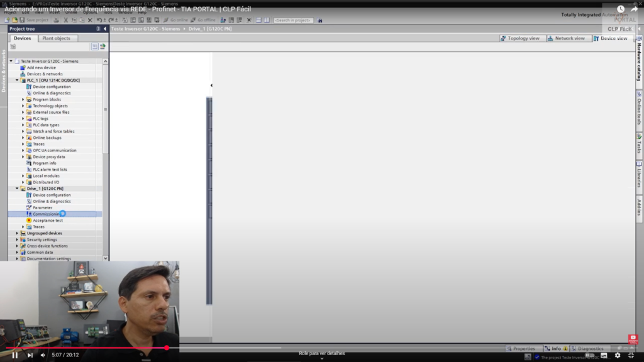Click Go online in the toolbar
The image size is (644, 362).
(176, 20)
